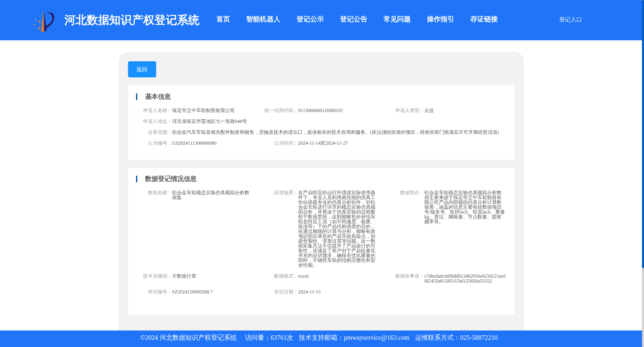Go to 登记公告 page
Viewport: 644px width, 347px height.
point(353,19)
